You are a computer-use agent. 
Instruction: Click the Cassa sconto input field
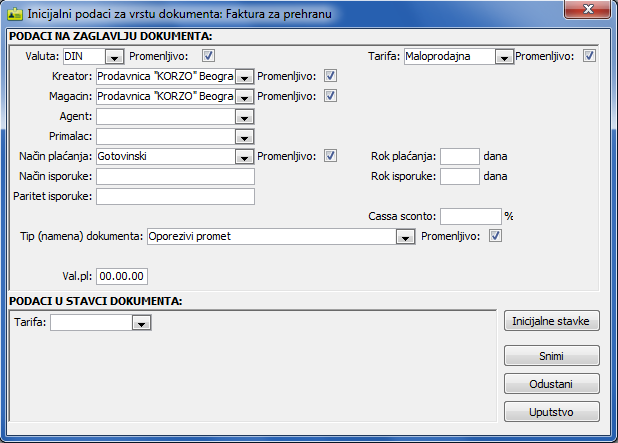[469, 216]
